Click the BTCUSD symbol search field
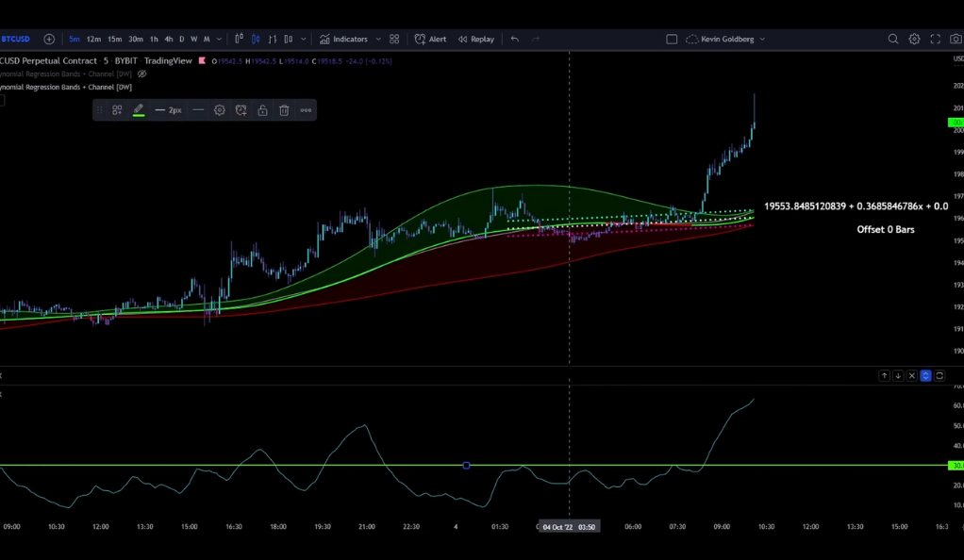Screen dimensions: 964x560 (x=16, y=39)
